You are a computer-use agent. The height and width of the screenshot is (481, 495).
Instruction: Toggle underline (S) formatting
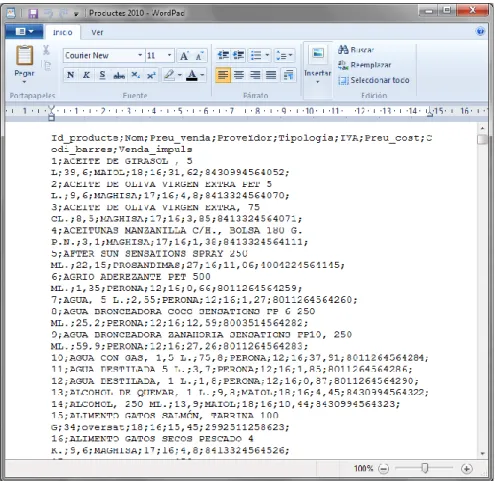(x=102, y=75)
